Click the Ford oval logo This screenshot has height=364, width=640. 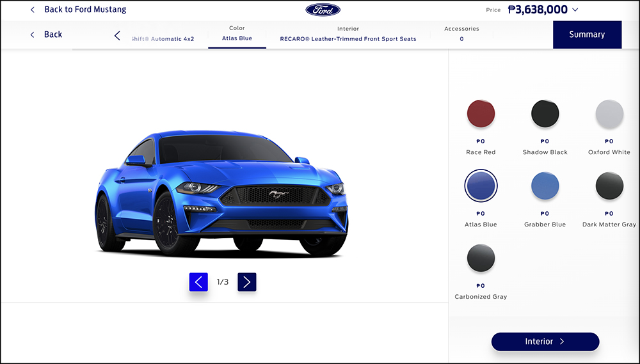[x=323, y=10]
